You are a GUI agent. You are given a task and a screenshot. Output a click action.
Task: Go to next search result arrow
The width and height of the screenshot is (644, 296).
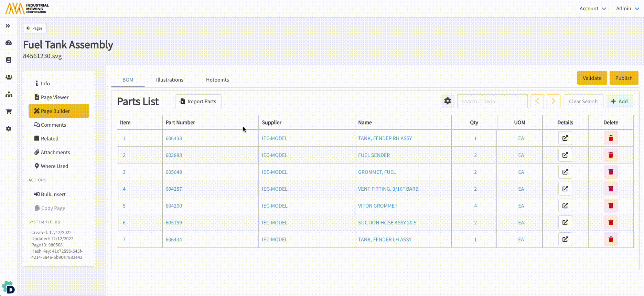tap(553, 101)
